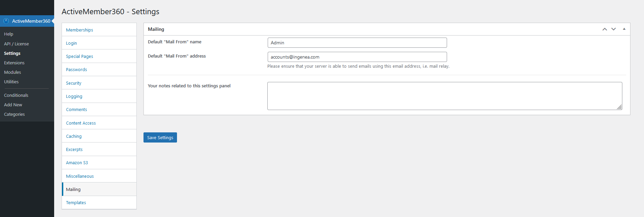Select the active Mailing settings tab
644x217 pixels.
[99, 189]
